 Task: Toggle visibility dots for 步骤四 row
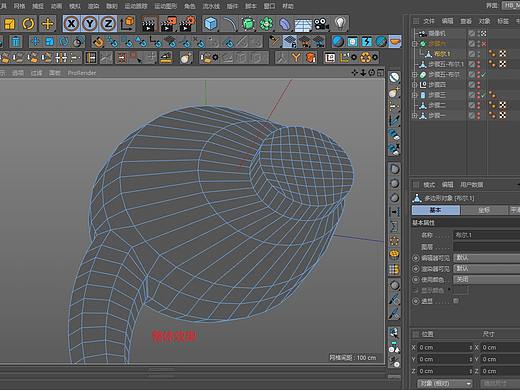point(479,85)
